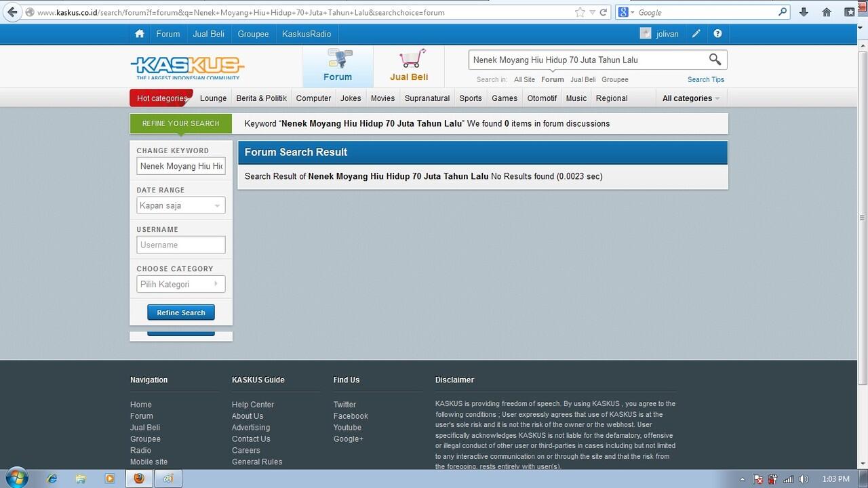This screenshot has width=868, height=488.
Task: Open the Supranatural category
Action: pyautogui.click(x=427, y=98)
